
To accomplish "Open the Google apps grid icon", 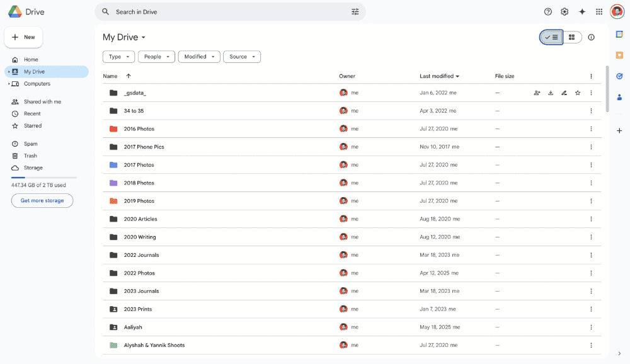I will coord(599,12).
